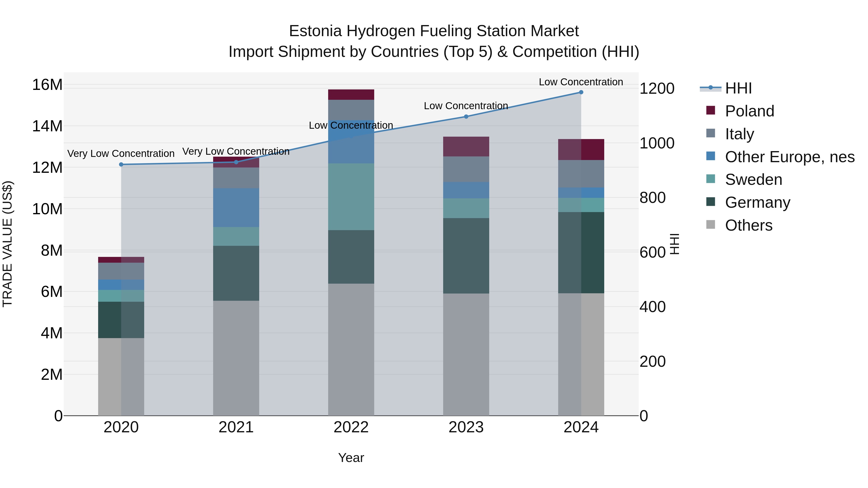The height and width of the screenshot is (488, 868).
Task: Select the Germany bar segment for 2020
Action: coord(121,320)
